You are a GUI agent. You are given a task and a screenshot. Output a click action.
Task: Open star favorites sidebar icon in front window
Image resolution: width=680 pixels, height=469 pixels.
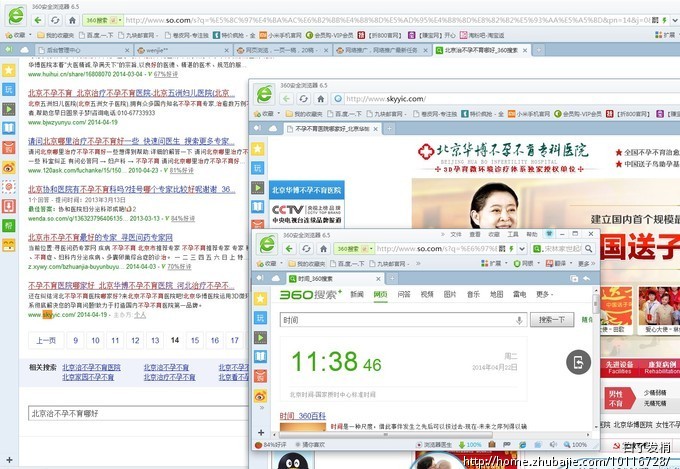tap(260, 298)
